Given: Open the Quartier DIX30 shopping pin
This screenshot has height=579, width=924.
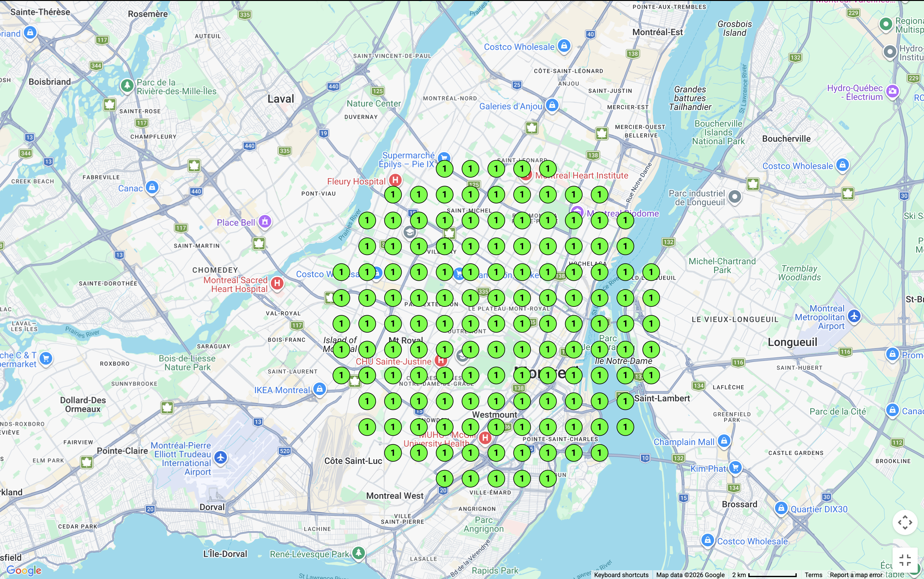Looking at the screenshot, I should pos(781,509).
